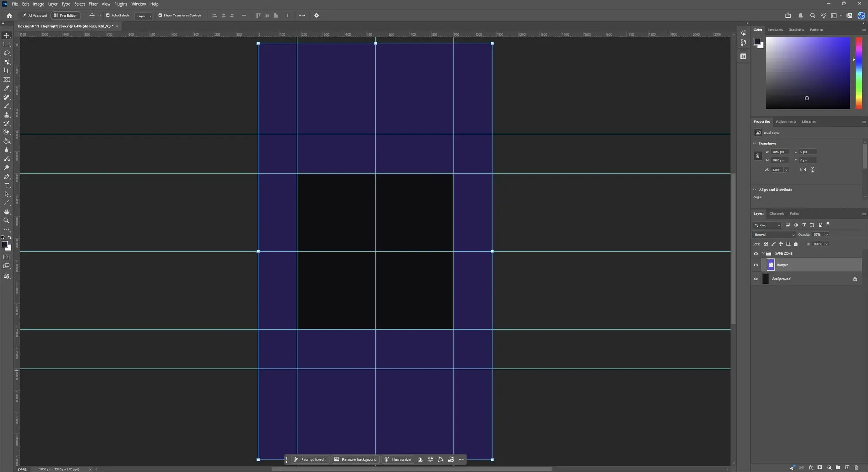Select the Lasso tool
The height and width of the screenshot is (472, 868).
point(7,53)
